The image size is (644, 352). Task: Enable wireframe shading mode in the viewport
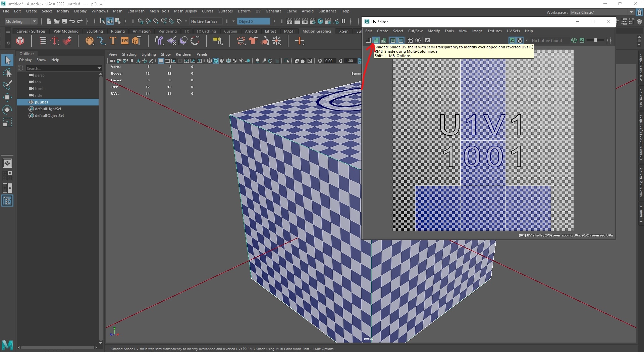(209, 61)
